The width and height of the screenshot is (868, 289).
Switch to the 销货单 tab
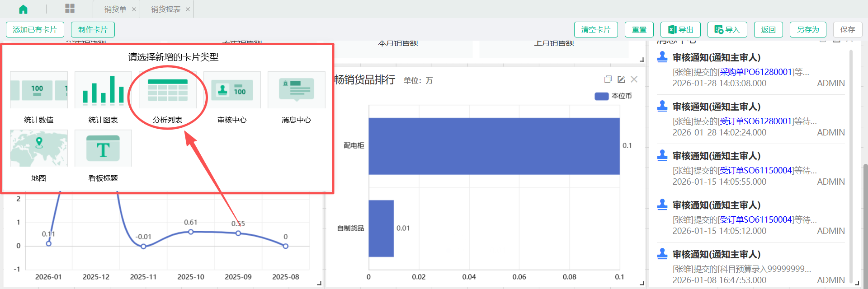[115, 9]
